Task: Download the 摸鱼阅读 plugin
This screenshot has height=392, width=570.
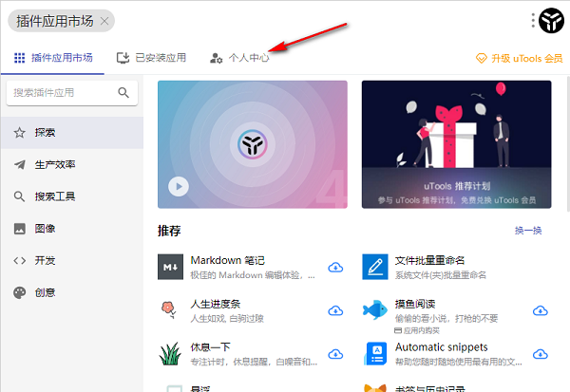Action: (x=541, y=310)
